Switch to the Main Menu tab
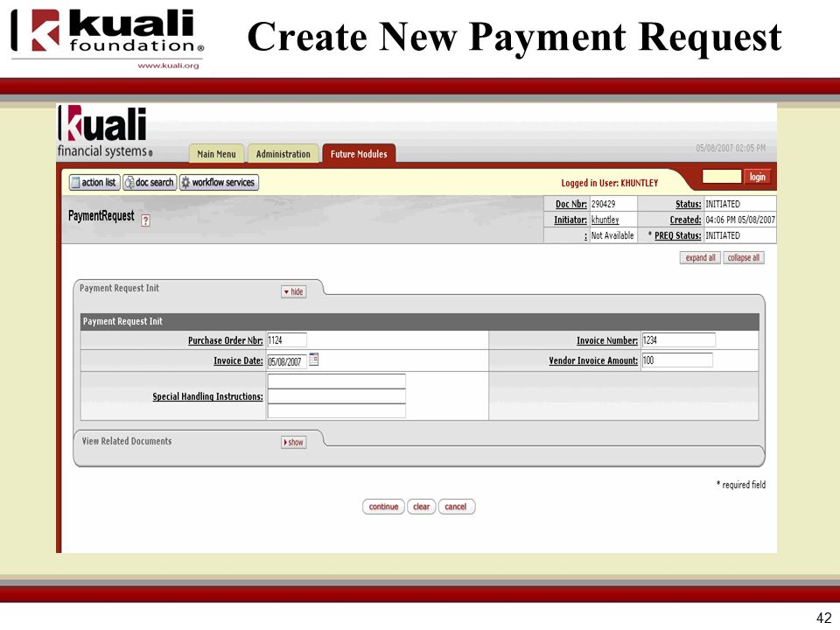 [x=216, y=154]
